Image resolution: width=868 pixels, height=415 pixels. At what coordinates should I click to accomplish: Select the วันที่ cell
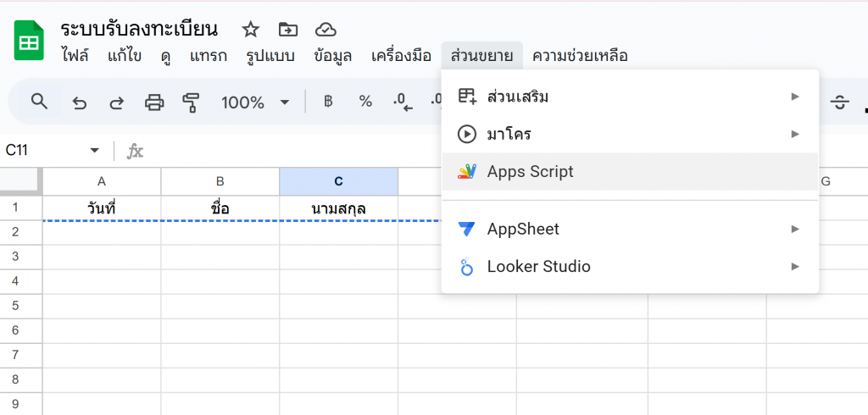tap(102, 208)
